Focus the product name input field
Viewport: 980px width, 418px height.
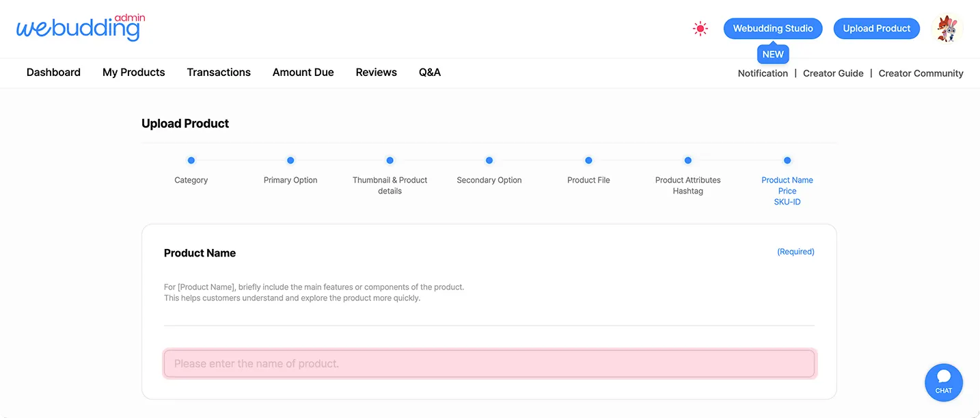pyautogui.click(x=489, y=363)
